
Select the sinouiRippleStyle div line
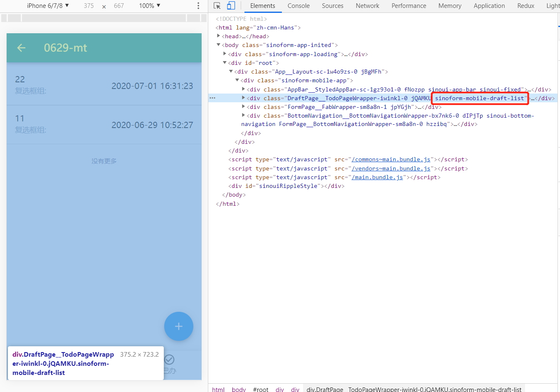286,186
